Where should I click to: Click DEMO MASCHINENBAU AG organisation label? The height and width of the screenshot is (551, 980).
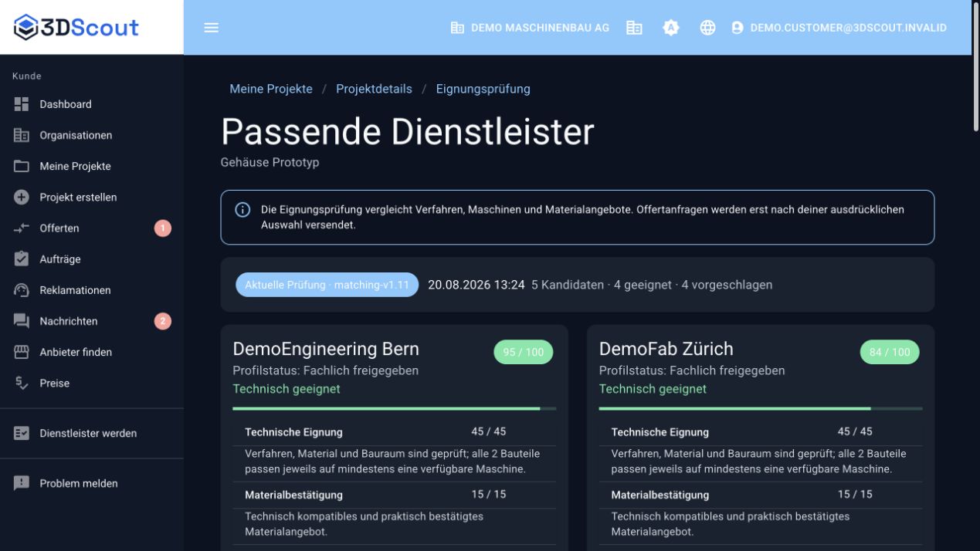click(x=540, y=28)
